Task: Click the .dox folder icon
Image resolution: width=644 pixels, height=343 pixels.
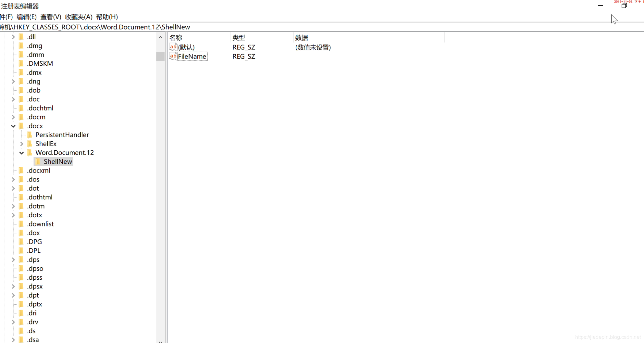Action: [x=21, y=233]
